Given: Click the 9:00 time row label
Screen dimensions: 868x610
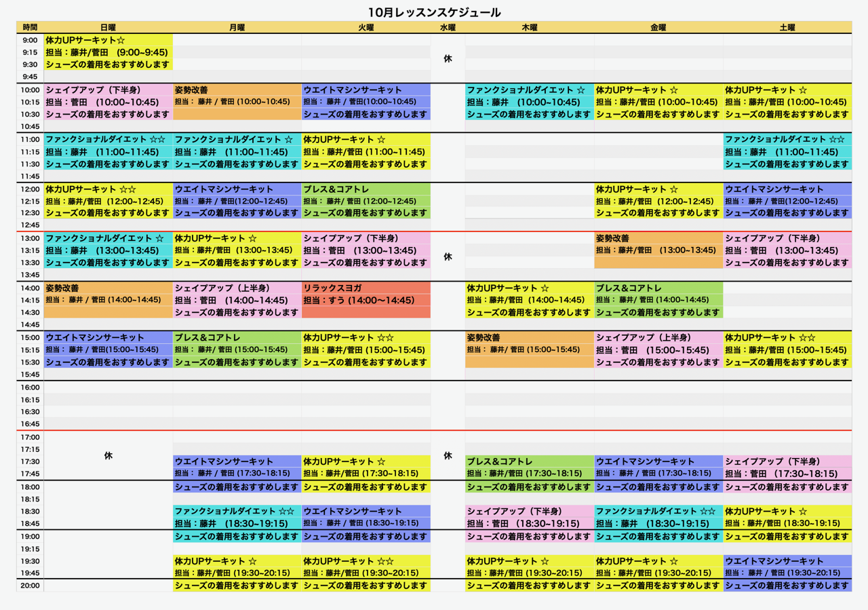Looking at the screenshot, I should click(30, 40).
